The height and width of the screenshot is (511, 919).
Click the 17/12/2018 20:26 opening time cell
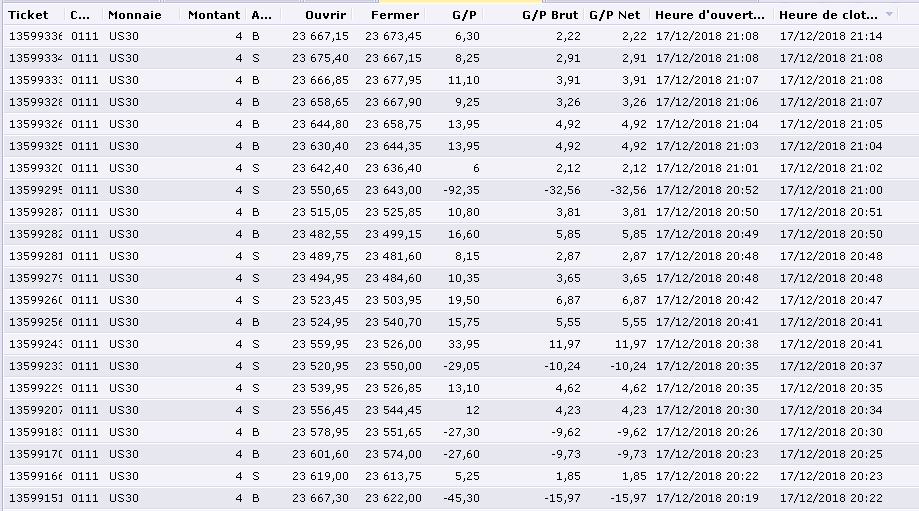[707, 432]
